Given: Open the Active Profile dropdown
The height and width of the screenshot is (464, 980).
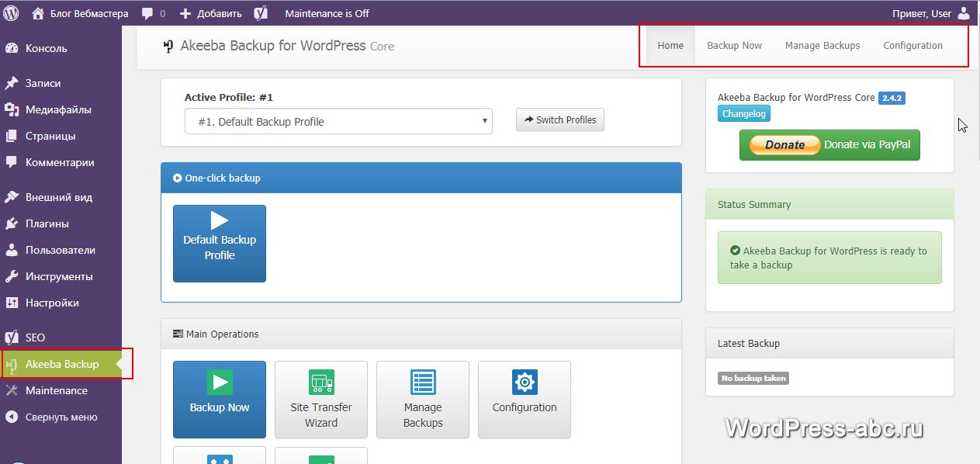Looking at the screenshot, I should click(338, 121).
